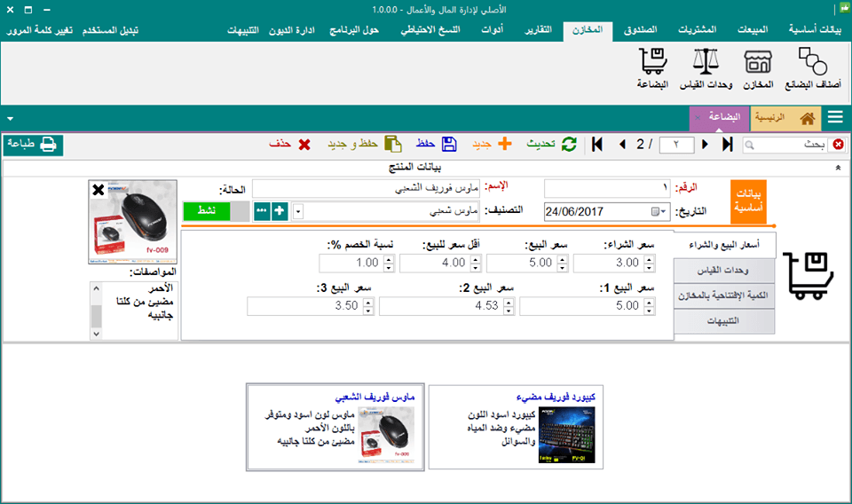Screen dimensions: 852x504
Task: Click تغيير كلمة المرور link
Action: pyautogui.click(x=39, y=30)
